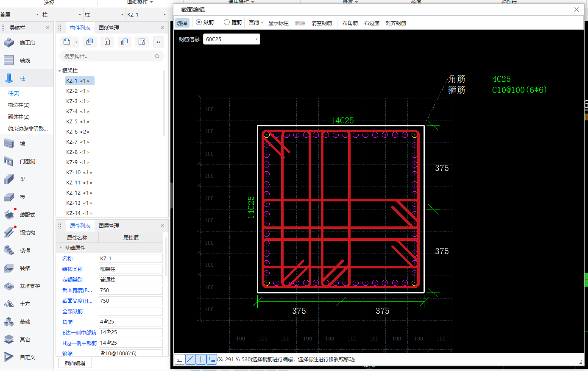Click the 截面编辑 button below properties
The height and width of the screenshot is (371, 588).
[75, 363]
